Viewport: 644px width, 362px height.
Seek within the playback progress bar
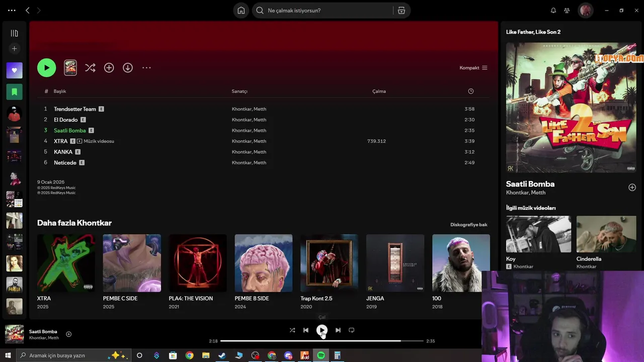pos(322,341)
